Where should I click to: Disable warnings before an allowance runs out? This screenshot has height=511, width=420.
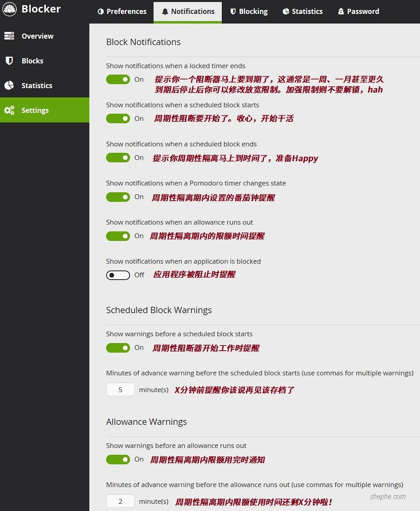[118, 460]
